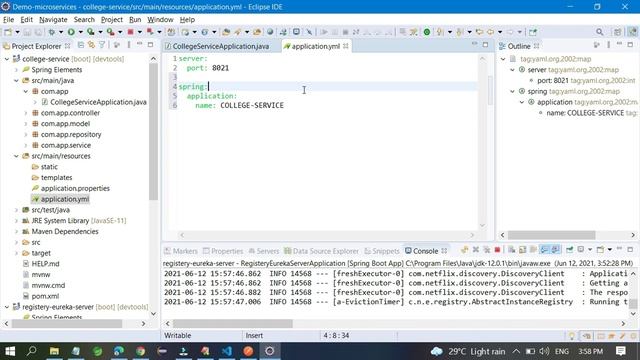
Task: Open the Project menu
Action: tap(111, 20)
